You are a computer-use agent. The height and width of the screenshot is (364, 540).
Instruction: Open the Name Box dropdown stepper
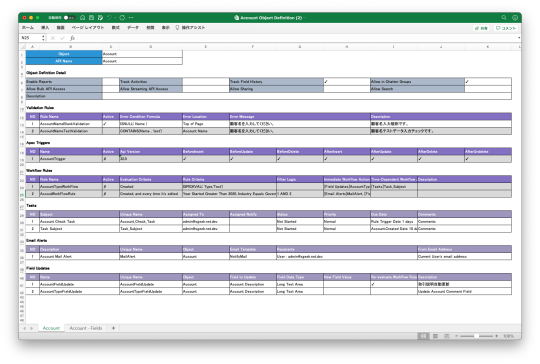[x=43, y=38]
